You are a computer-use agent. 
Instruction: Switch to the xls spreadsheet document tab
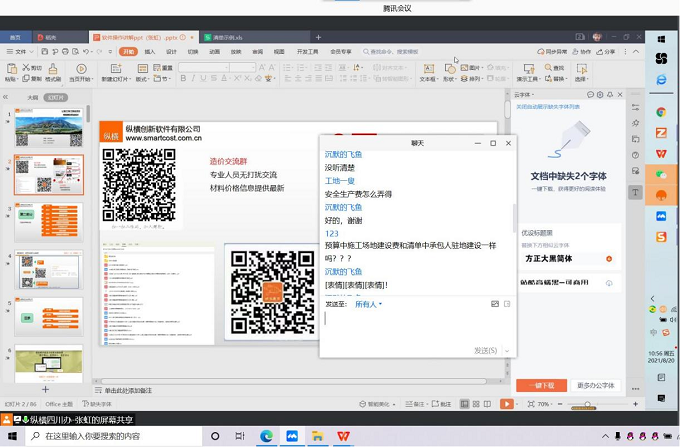(x=256, y=37)
